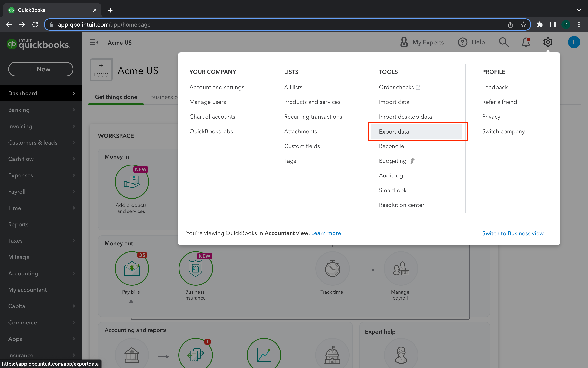
Task: Click the New button
Action: point(41,69)
